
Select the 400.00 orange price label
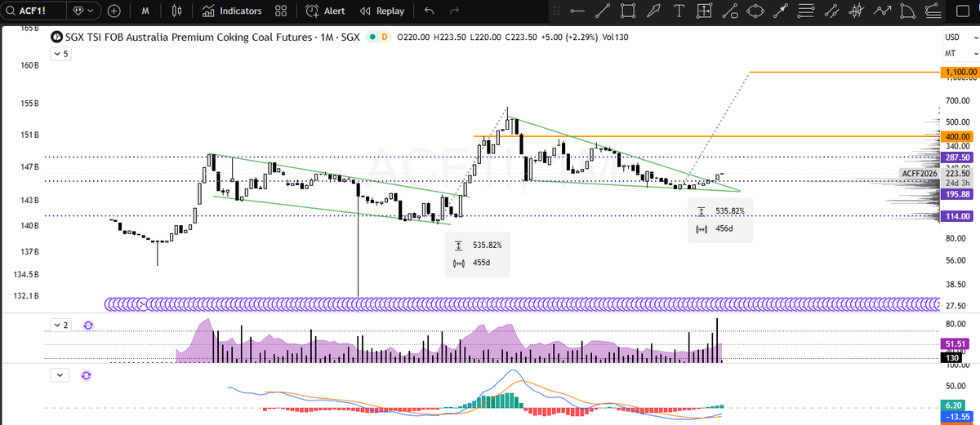(957, 136)
